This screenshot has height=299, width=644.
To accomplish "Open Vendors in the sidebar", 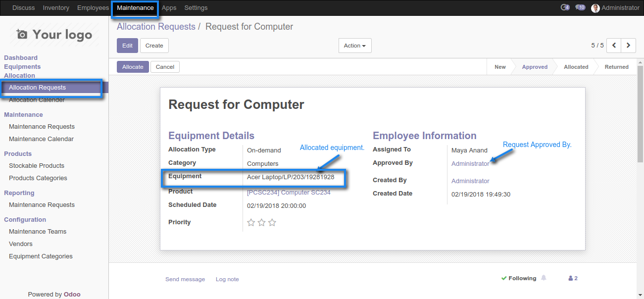I will (21, 244).
